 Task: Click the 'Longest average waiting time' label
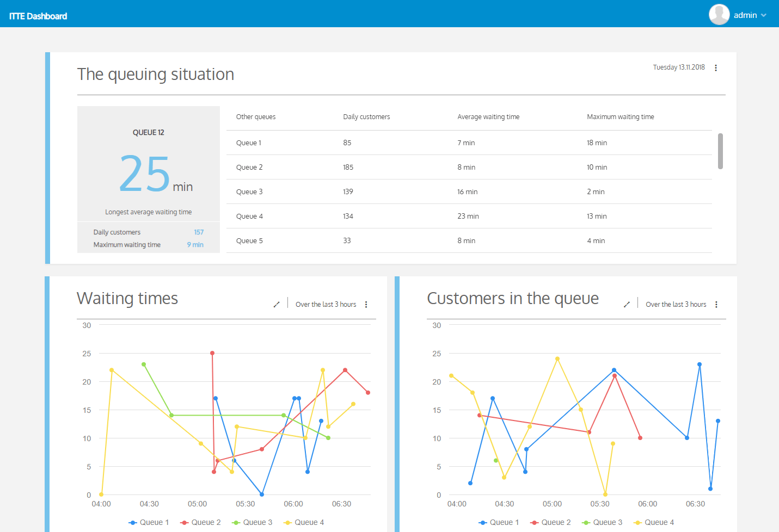tap(149, 212)
